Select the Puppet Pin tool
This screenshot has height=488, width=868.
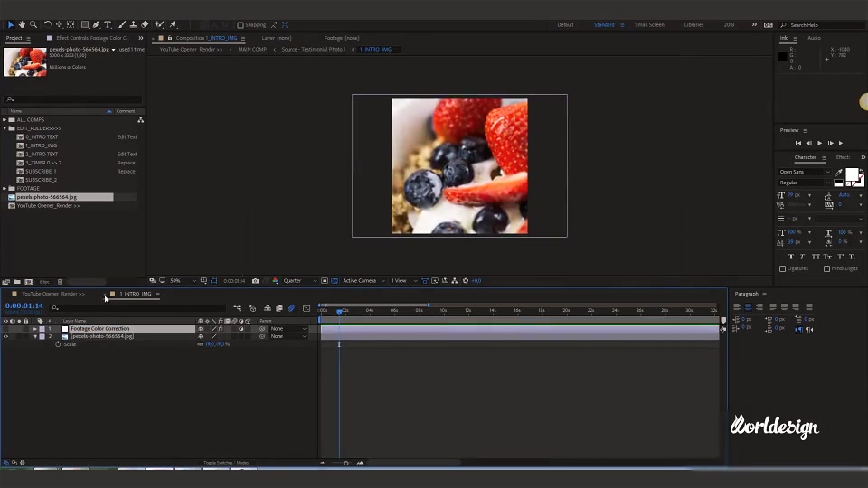173,25
